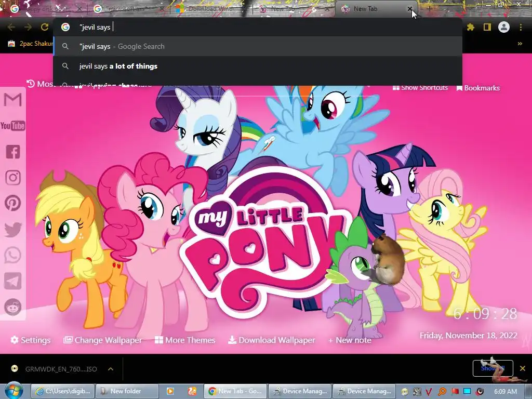Screen dimensions: 532x399
Task: Open the Chrome extensions puzzle icon
Action: click(x=470, y=27)
